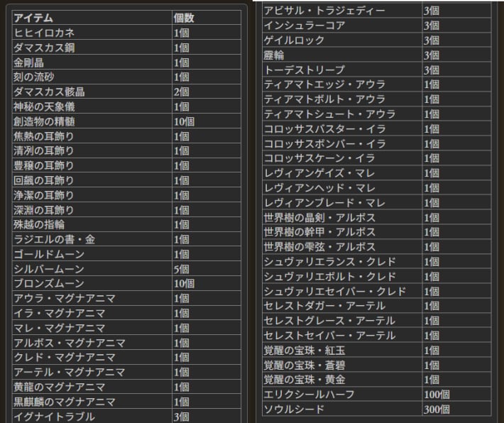Image resolution: width=504 pixels, height=423 pixels.
Task: Select the 覚醒の宝珠・蒼碧 item name
Action: 305,365
